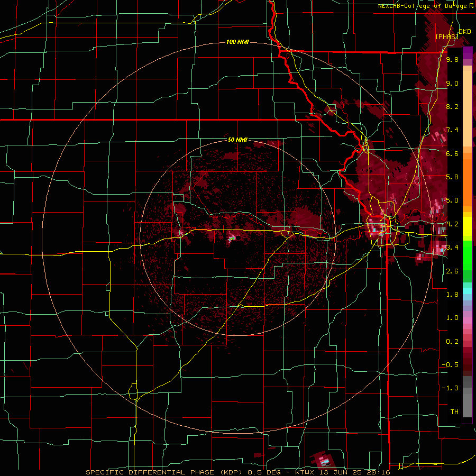476x476 pixels.
Task: Click the [PHAS] unit label
Action: tap(447, 36)
